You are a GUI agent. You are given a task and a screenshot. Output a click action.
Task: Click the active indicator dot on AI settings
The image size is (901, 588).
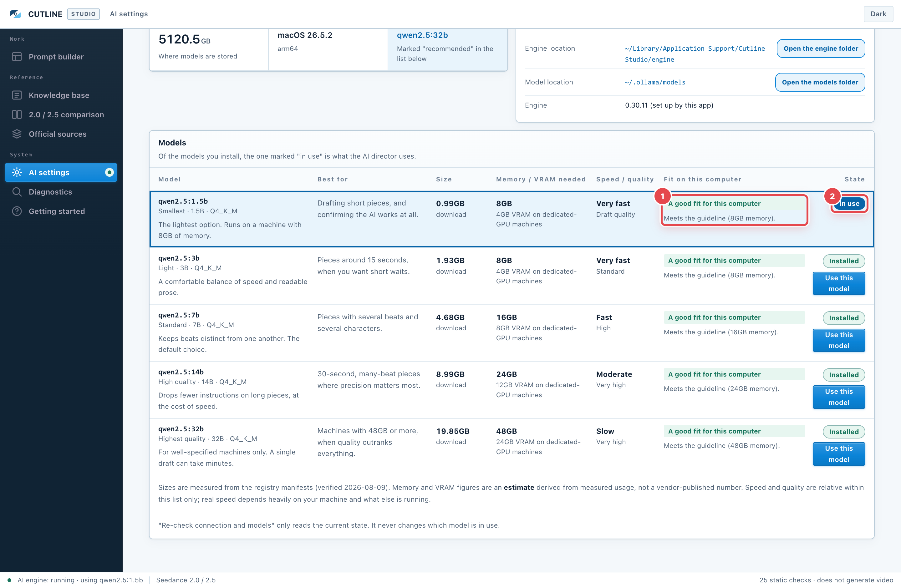(x=109, y=173)
